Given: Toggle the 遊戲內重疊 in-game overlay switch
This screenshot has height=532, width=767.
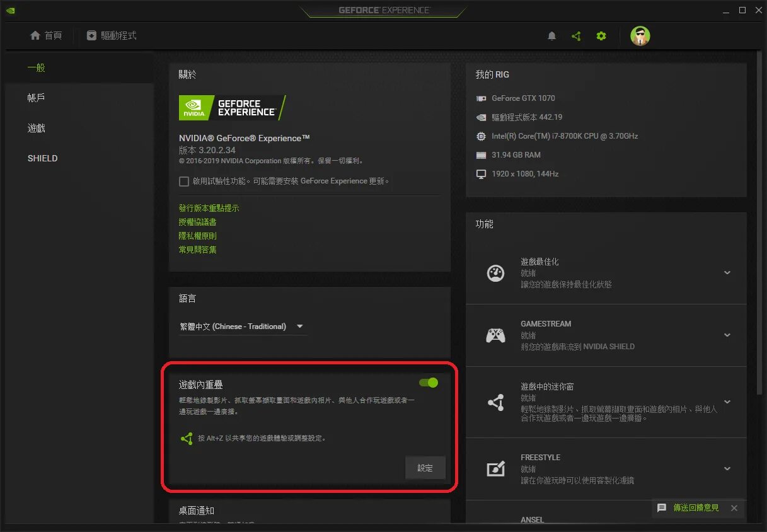Looking at the screenshot, I should click(429, 383).
